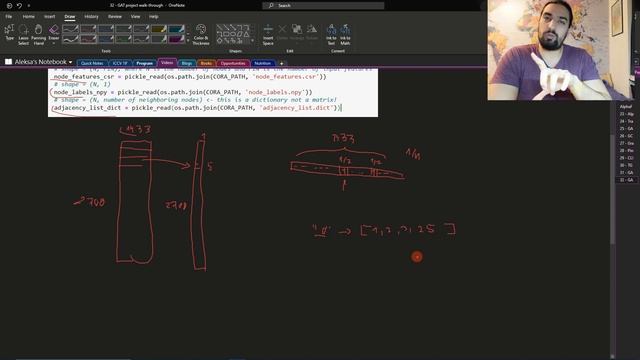Viewport: 640px width, 360px height.
Task: Click the Insert Space tool
Action: pyautogui.click(x=268, y=34)
